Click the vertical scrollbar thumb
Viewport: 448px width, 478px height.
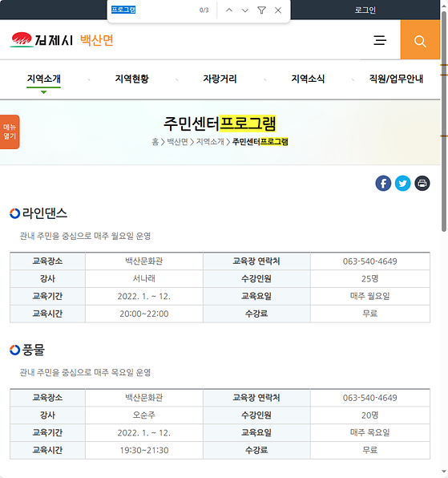click(x=444, y=122)
